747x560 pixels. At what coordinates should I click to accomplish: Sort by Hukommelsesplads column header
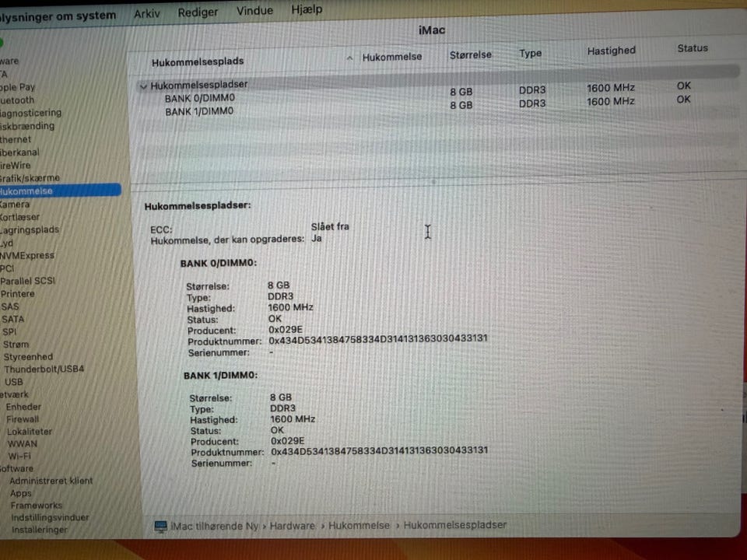[x=198, y=61]
